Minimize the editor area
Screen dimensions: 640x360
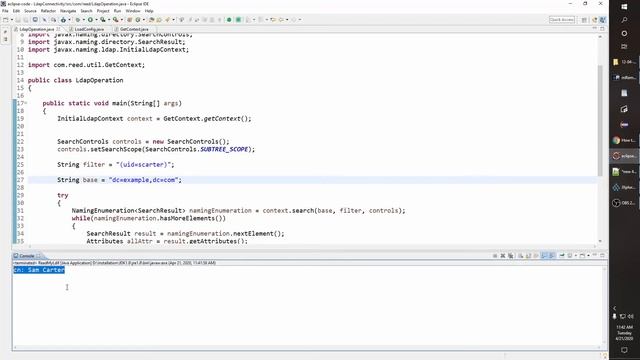point(595,29)
